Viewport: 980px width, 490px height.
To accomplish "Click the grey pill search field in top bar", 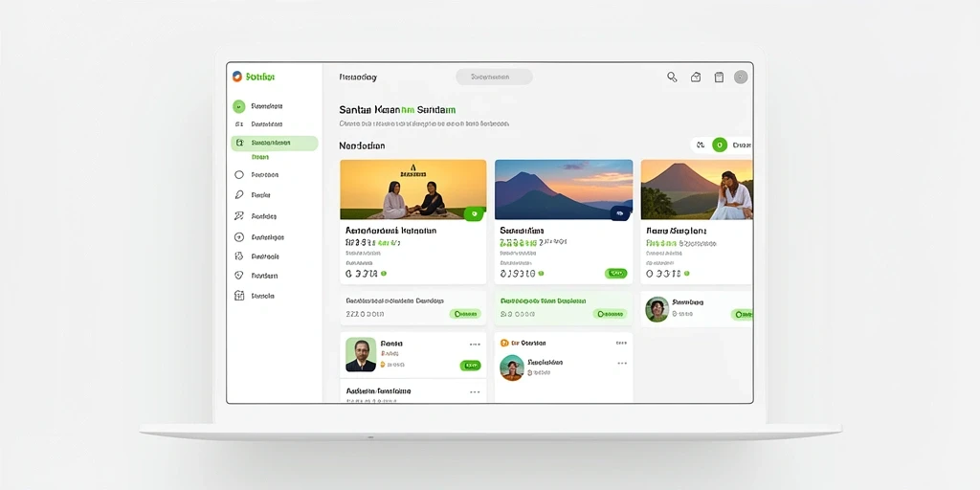I will (494, 77).
